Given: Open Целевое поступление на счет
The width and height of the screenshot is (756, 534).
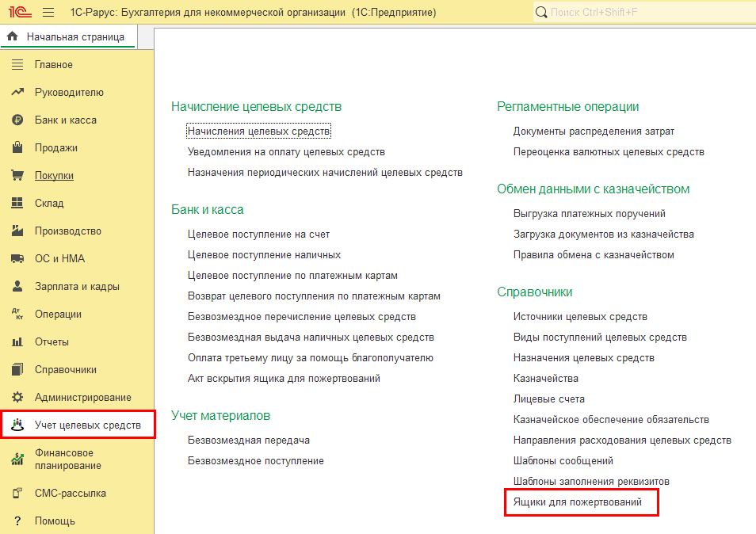Looking at the screenshot, I should click(x=258, y=235).
